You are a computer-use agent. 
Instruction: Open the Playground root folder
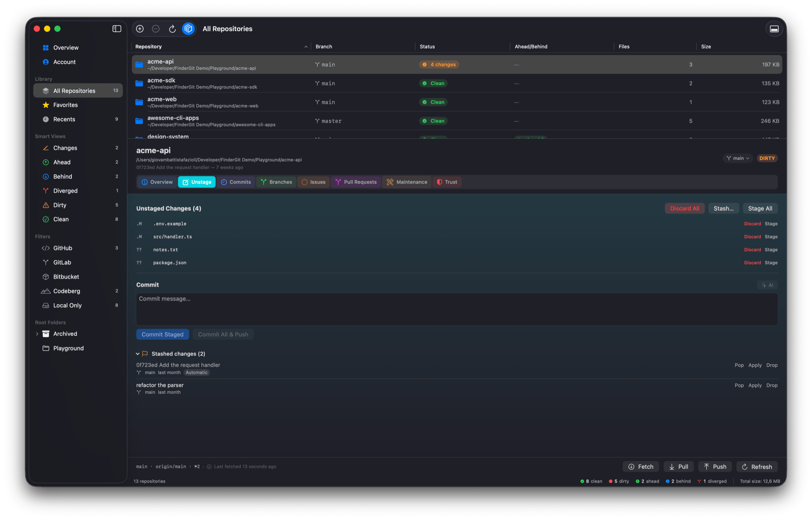coord(78,348)
